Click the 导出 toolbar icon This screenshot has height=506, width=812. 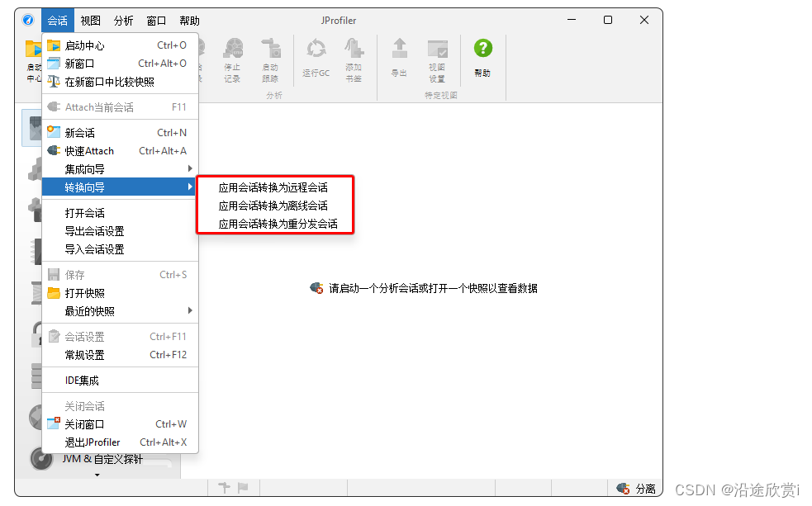click(x=399, y=49)
